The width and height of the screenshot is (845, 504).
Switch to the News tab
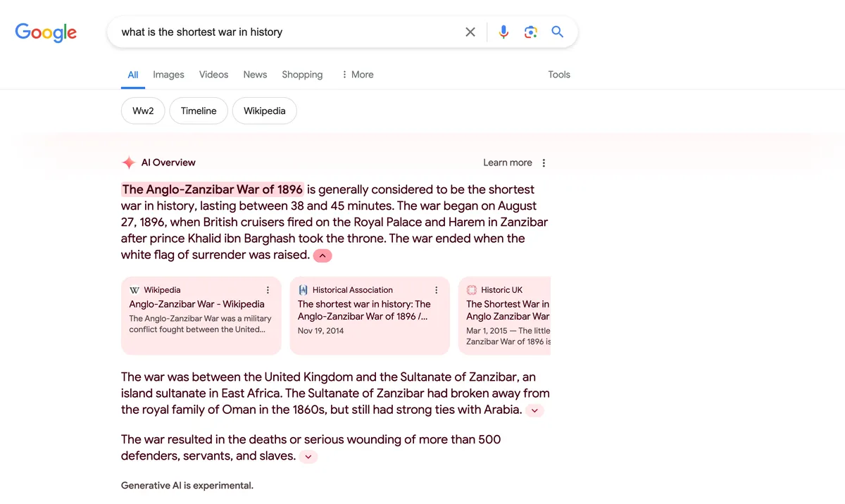click(255, 74)
